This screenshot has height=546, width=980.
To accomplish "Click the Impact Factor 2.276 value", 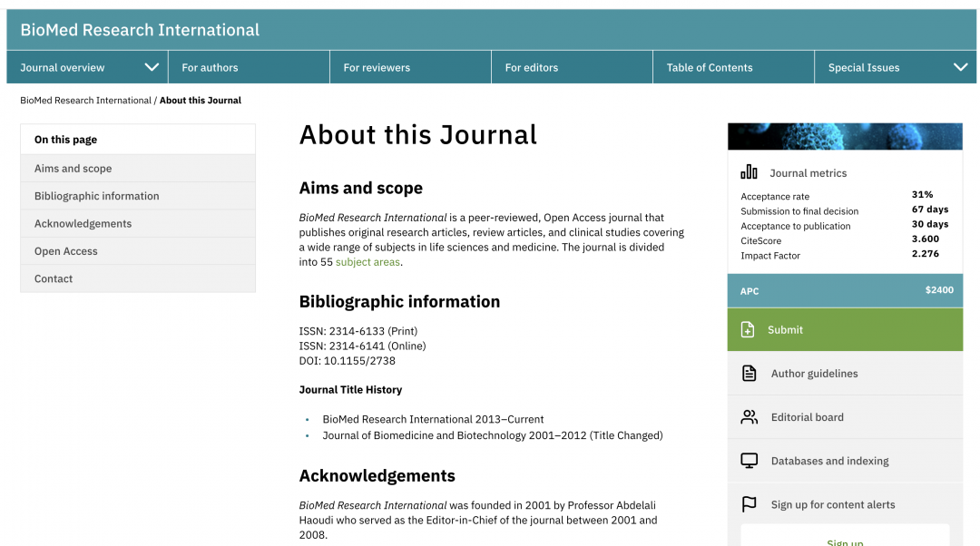I will [x=925, y=254].
